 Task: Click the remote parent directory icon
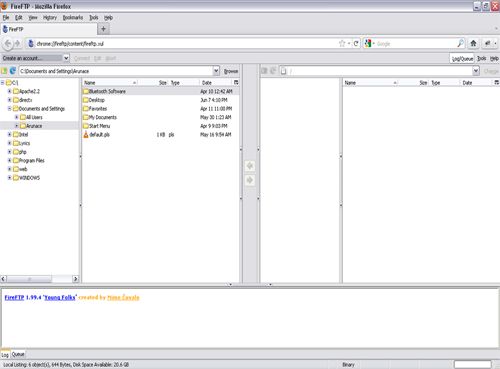point(264,71)
